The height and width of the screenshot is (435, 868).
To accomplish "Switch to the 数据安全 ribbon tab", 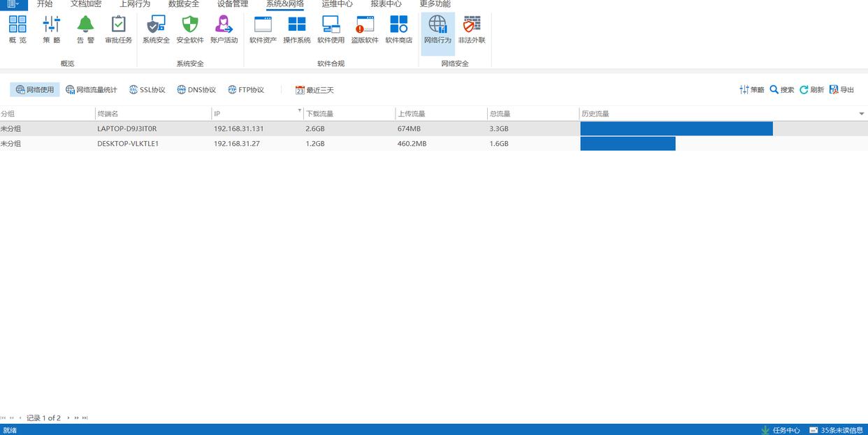I will pyautogui.click(x=184, y=4).
